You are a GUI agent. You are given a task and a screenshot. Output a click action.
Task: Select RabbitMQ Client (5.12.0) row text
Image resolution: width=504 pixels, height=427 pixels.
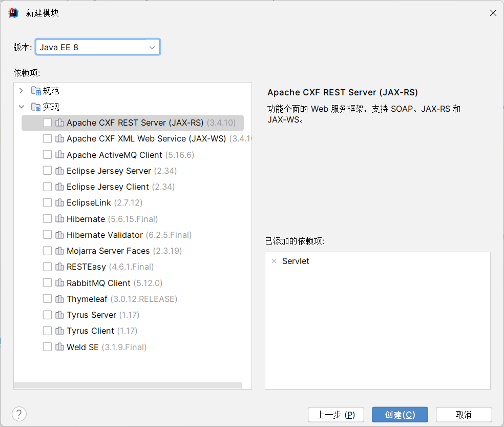click(114, 283)
